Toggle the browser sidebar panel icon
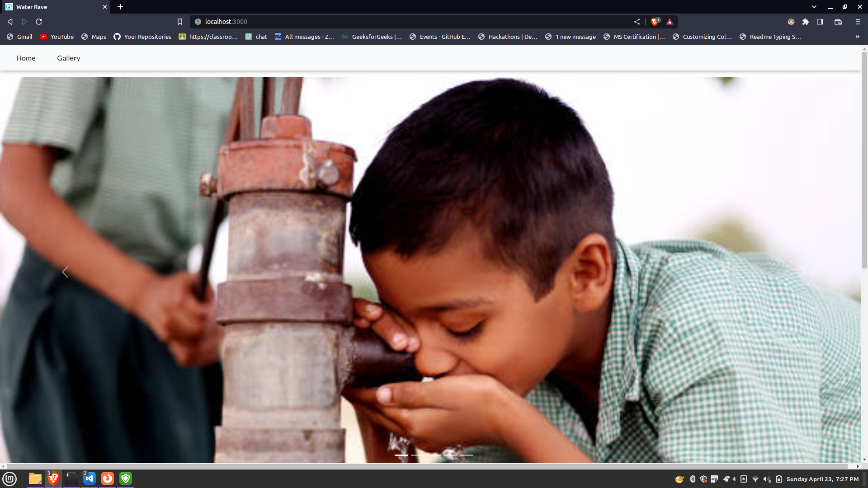868x488 pixels. [820, 22]
